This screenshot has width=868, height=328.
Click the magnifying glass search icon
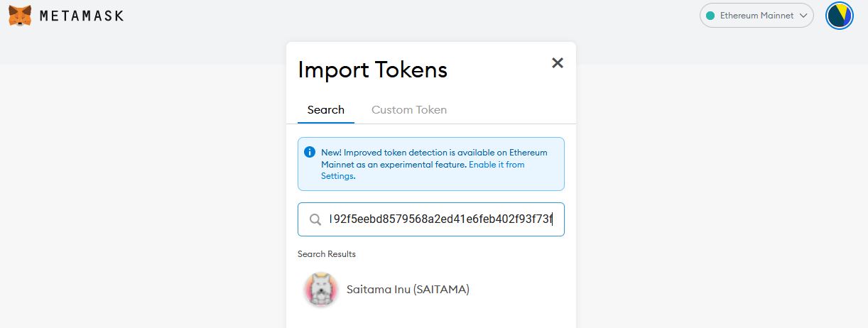pyautogui.click(x=315, y=220)
